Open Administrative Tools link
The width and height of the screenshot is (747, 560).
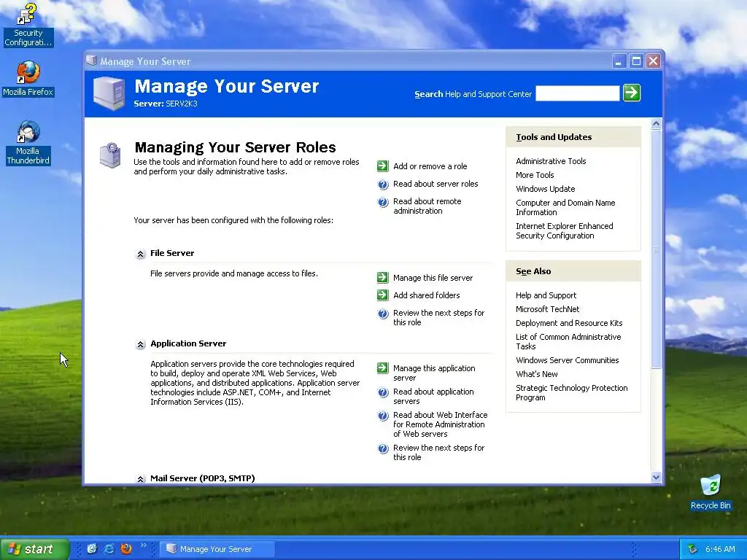(551, 161)
